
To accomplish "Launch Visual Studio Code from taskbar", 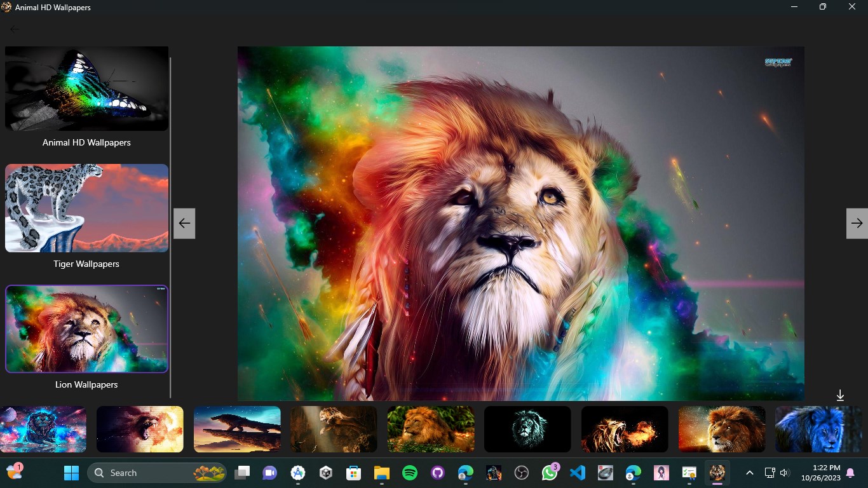I will (x=577, y=473).
